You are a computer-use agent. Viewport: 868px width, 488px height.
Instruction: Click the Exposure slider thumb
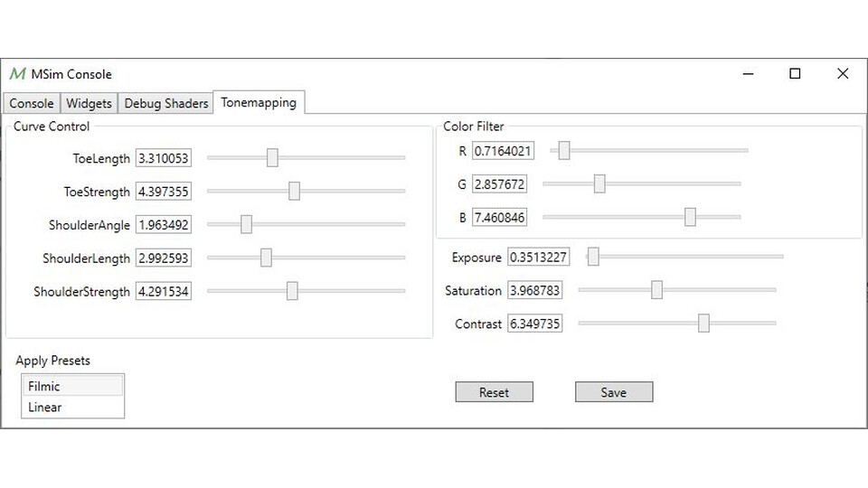(x=593, y=256)
